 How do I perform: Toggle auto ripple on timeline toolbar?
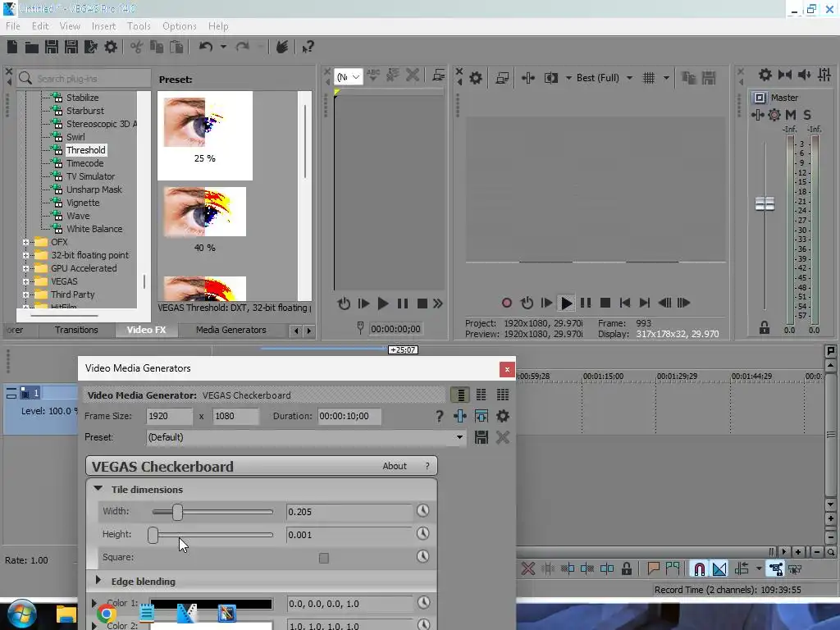(742, 569)
